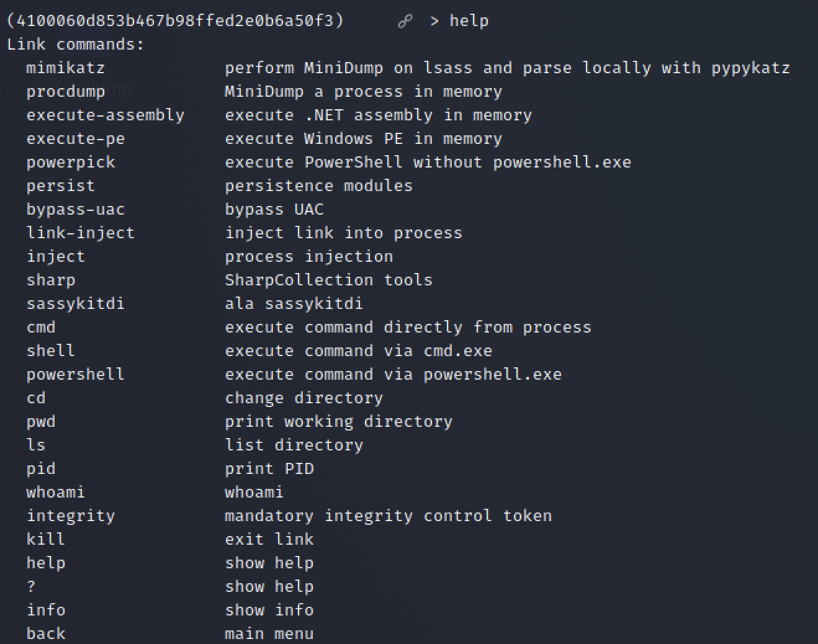Click the typed 'help' command text
The width and height of the screenshot is (818, 644).
click(469, 21)
